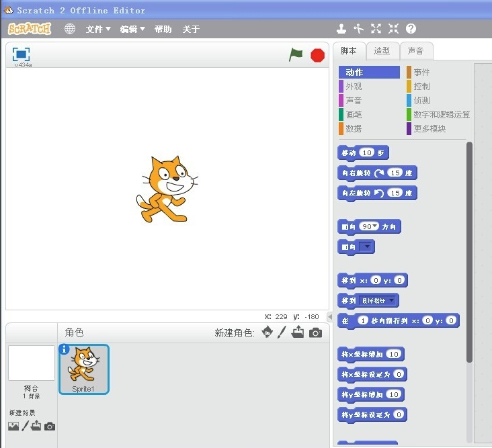Screen dimensions: 492x448
Task: Open the 帮助 menu
Action: click(x=163, y=29)
